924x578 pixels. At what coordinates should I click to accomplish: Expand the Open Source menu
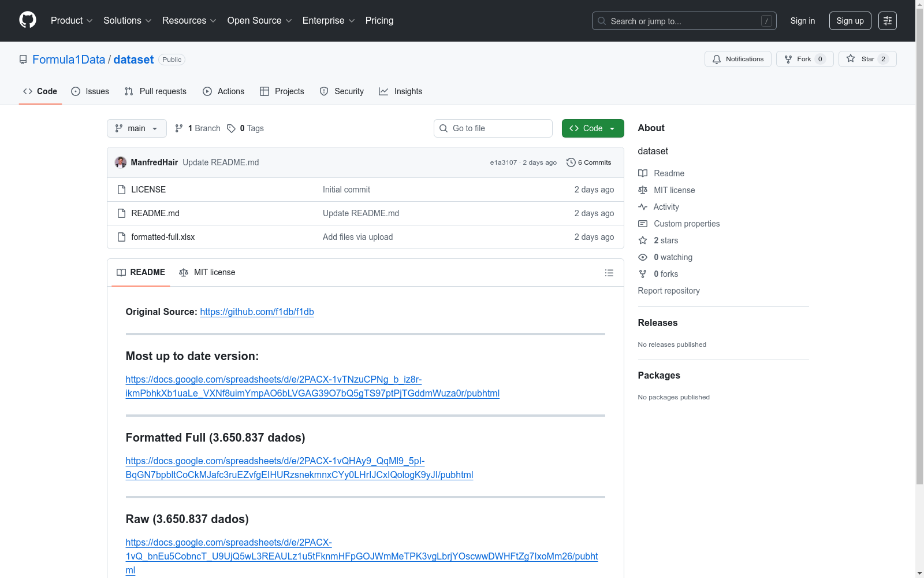click(x=260, y=20)
